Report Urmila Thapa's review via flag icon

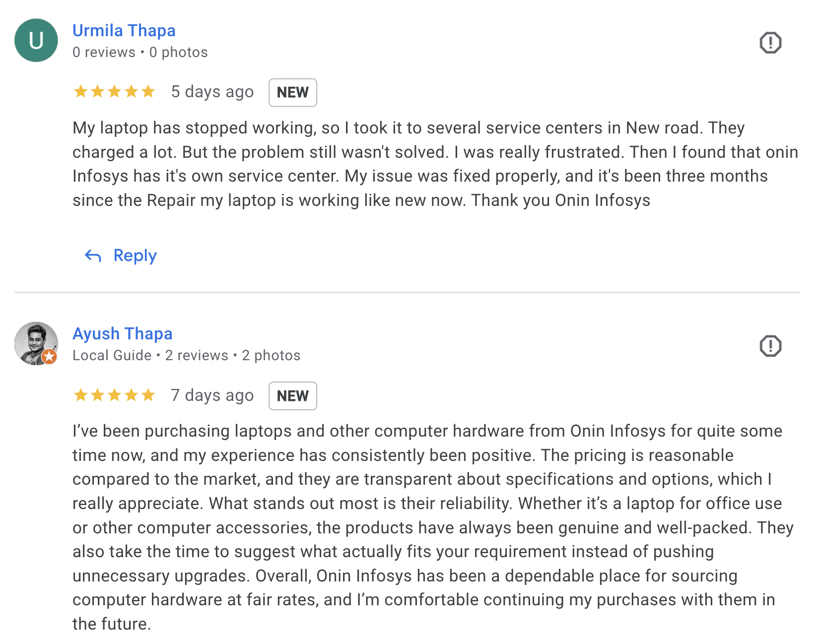(x=770, y=43)
